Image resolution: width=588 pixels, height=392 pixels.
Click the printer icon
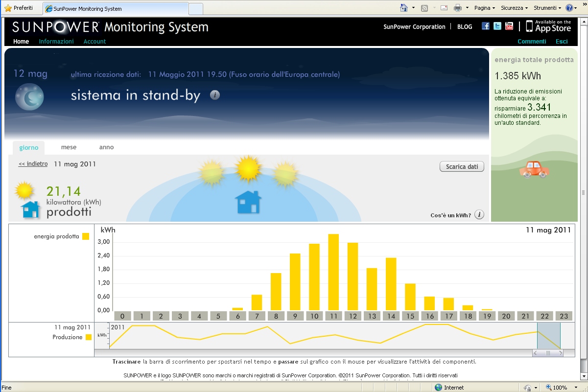point(458,8)
